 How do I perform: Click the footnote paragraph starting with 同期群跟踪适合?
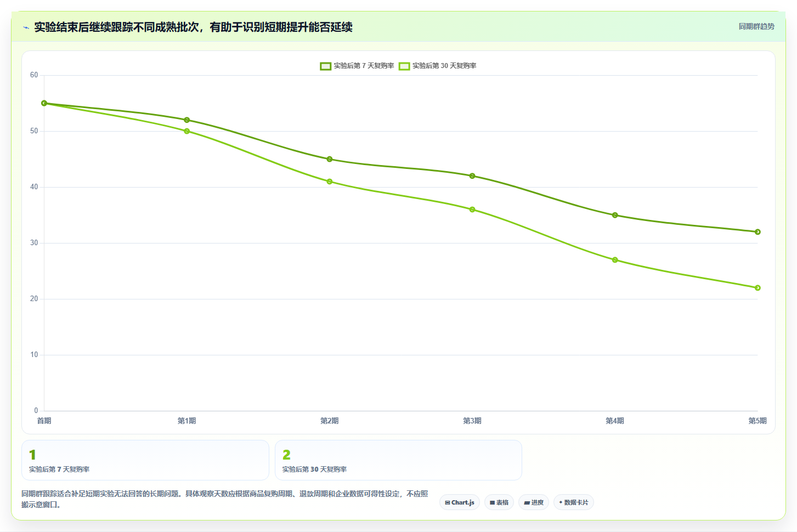(225, 499)
